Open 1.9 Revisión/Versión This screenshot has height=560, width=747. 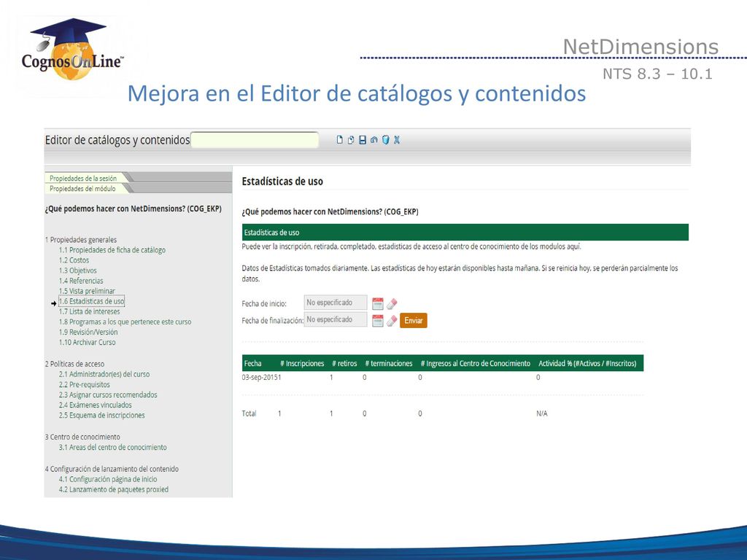(88, 332)
